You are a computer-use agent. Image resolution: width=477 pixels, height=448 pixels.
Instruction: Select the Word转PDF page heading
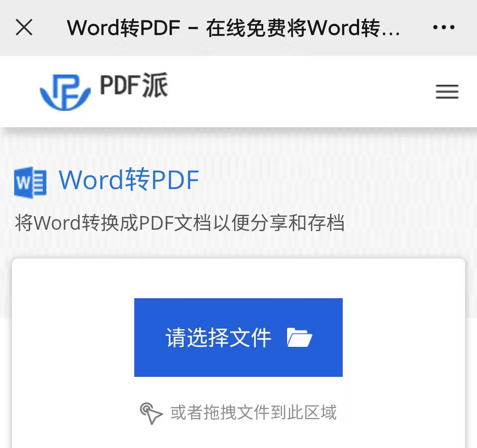[x=129, y=180]
